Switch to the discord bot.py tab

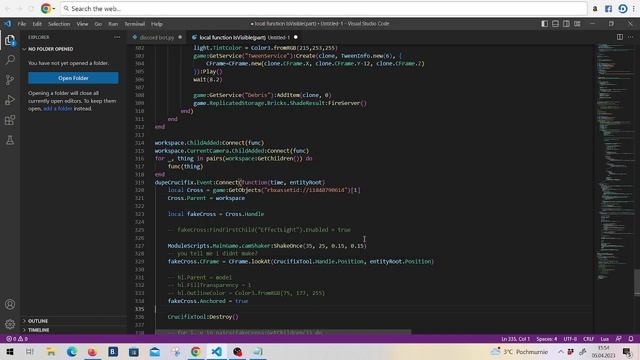157,37
